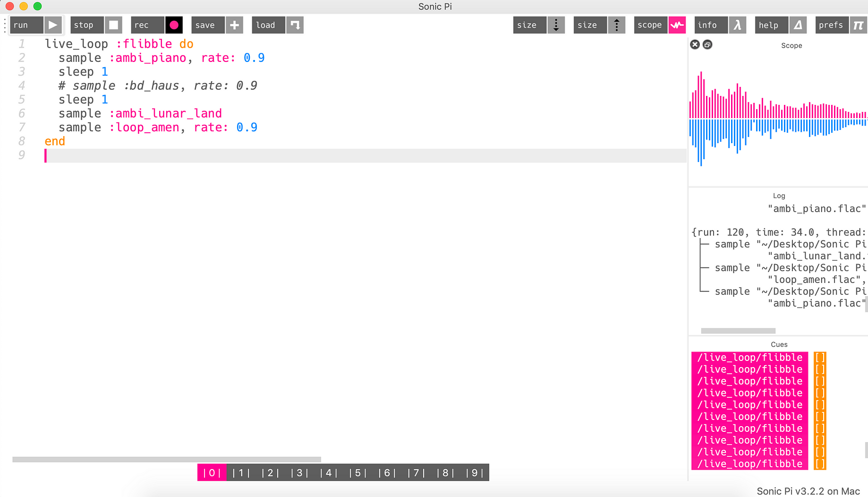Click ':ambi_lunar_land' on line 6

pos(165,113)
